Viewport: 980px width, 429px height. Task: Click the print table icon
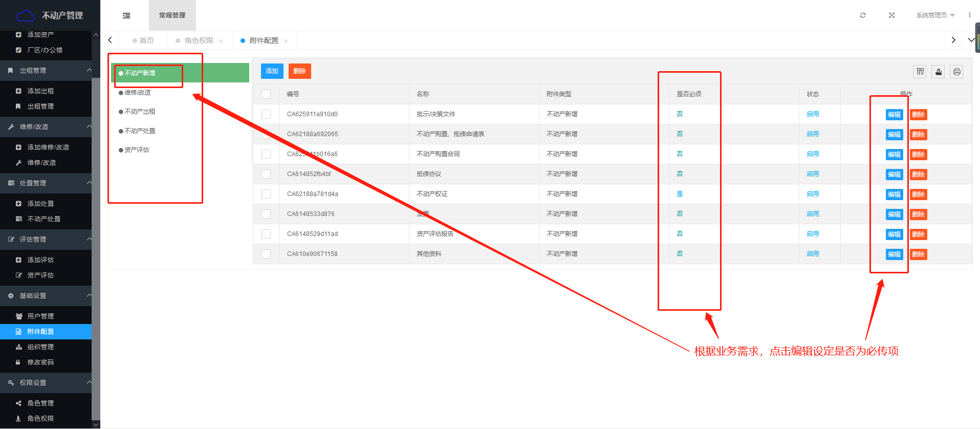coord(956,72)
